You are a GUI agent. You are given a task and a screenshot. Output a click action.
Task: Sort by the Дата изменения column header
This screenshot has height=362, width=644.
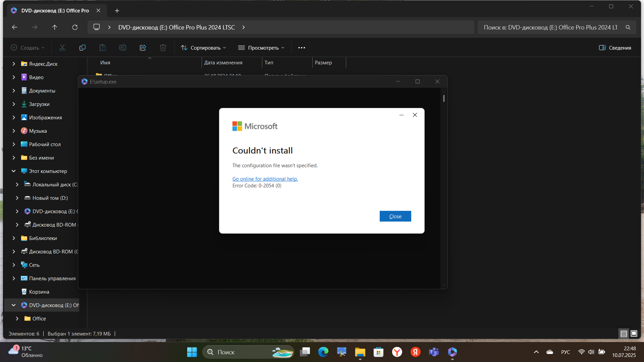[x=223, y=63]
